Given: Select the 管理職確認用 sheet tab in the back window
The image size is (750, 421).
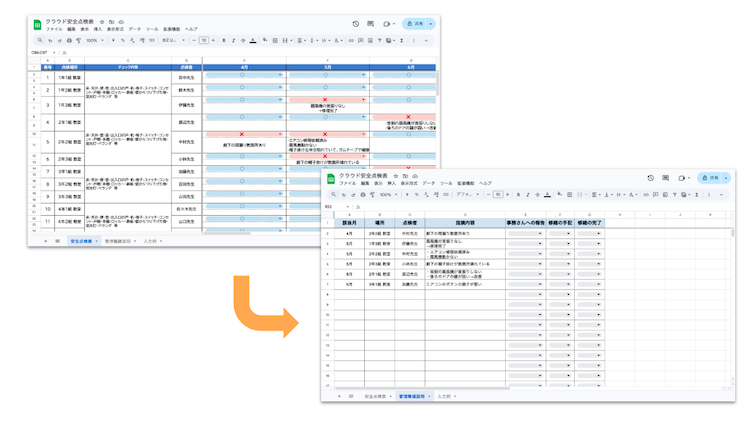Looking at the screenshot, I should click(x=120, y=241).
